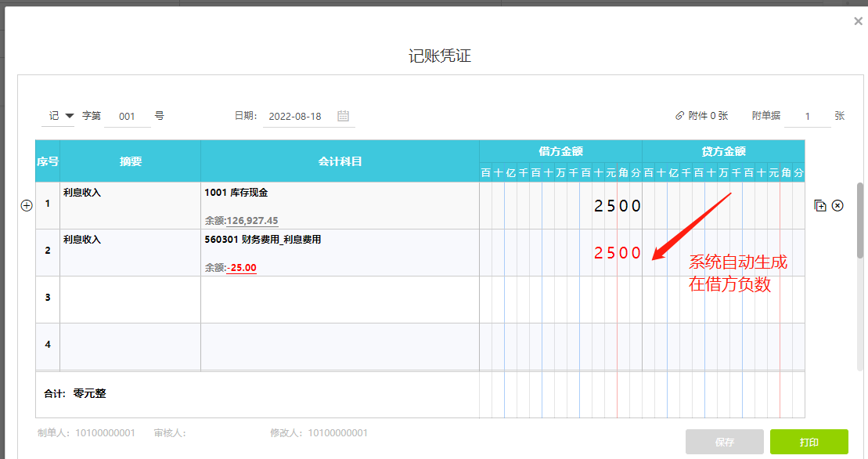The width and height of the screenshot is (868, 459).
Task: Click the vertical scrollbar of voucher table
Action: (x=861, y=220)
